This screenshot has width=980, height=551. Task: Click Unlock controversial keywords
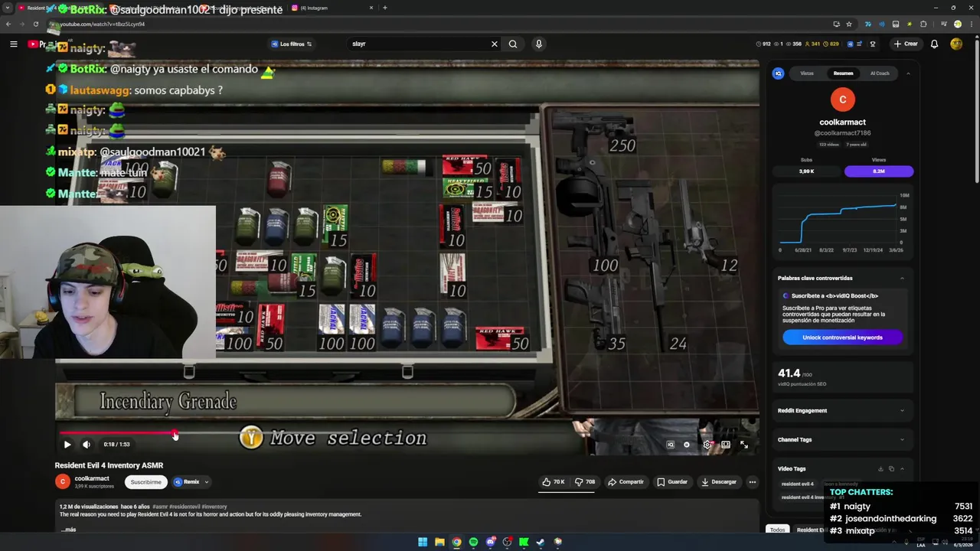coord(842,337)
